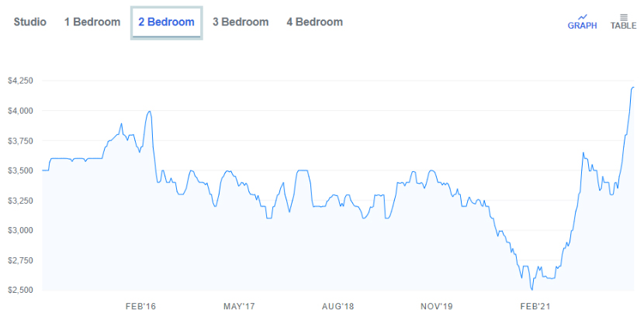Click the AUG'18 x-axis label
644x320 pixels.
[338, 307]
